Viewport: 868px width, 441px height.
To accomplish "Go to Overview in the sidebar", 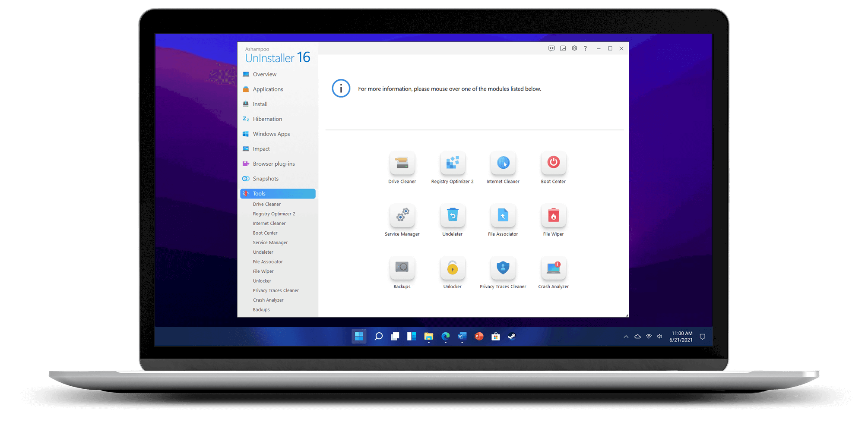I will point(264,74).
